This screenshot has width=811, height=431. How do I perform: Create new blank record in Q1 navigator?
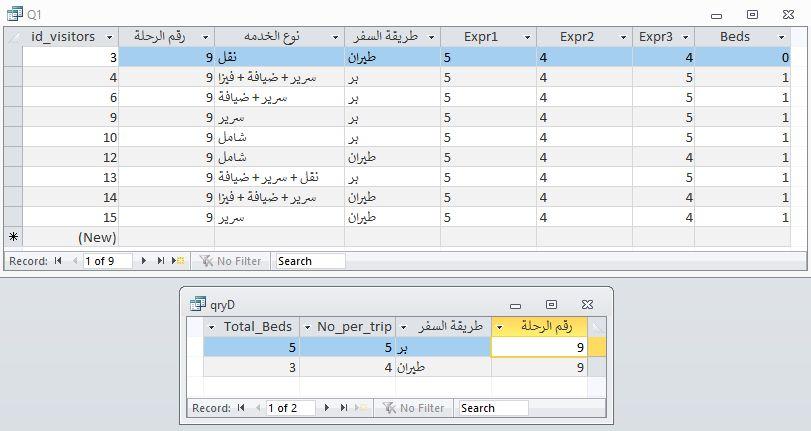point(178,261)
